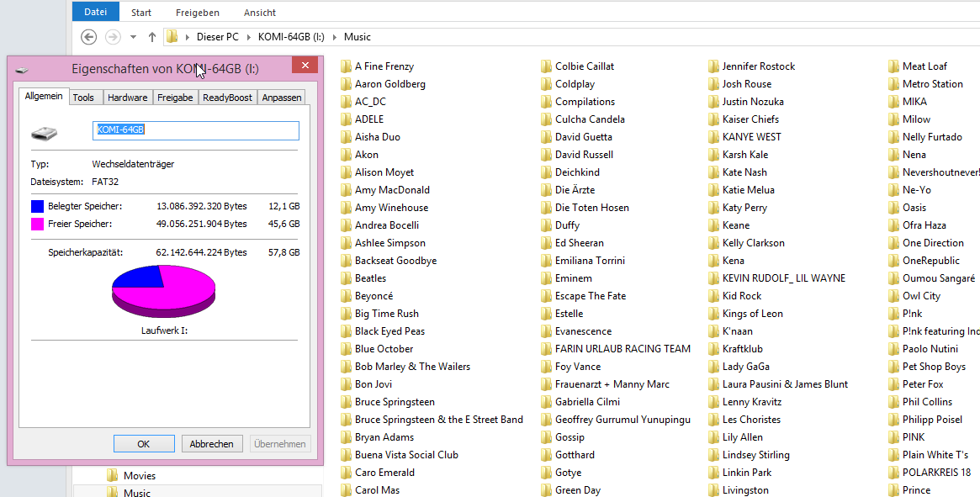
Task: Click the folder name FARIN URLAUB RACING TEAM
Action: tap(622, 349)
